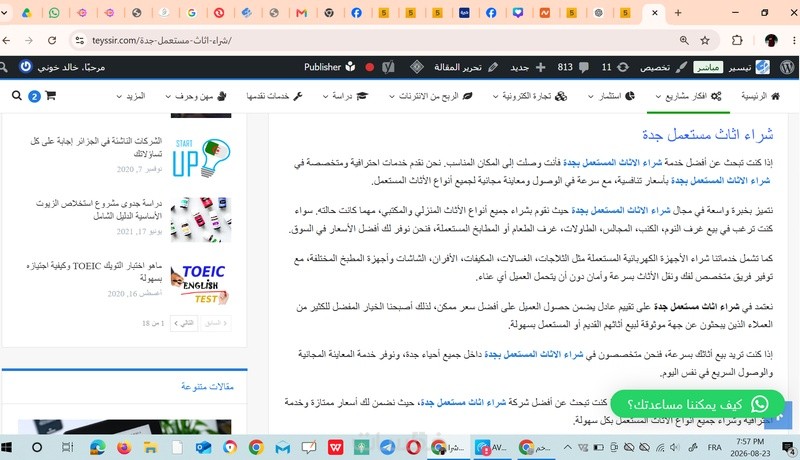Open article دراسة جدوى مشروع استخلاص الزيوت
The height and width of the screenshot is (460, 800).
(x=99, y=209)
